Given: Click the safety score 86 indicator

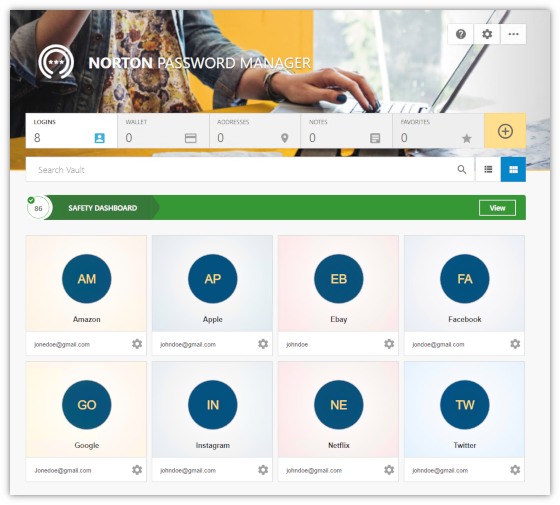Looking at the screenshot, I should [38, 208].
